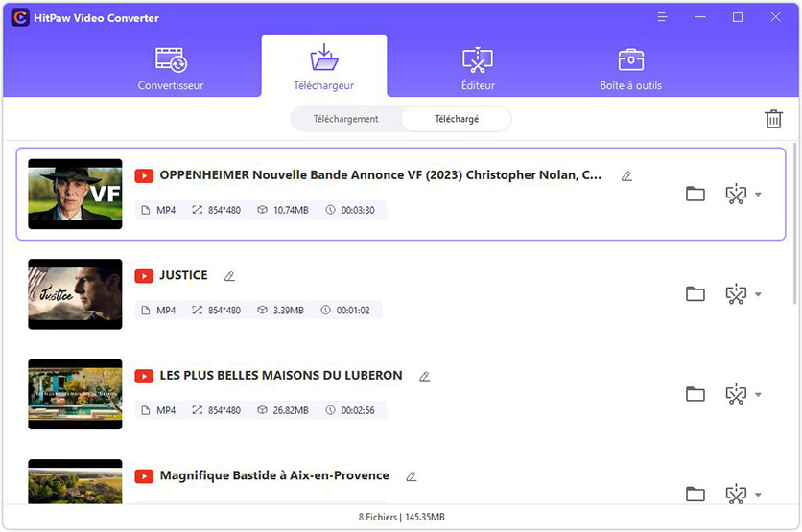Viewport: 802px width, 532px height.
Task: Select the LES PLUS BELLES MAISONS DU LUBERON title
Action: tap(281, 375)
